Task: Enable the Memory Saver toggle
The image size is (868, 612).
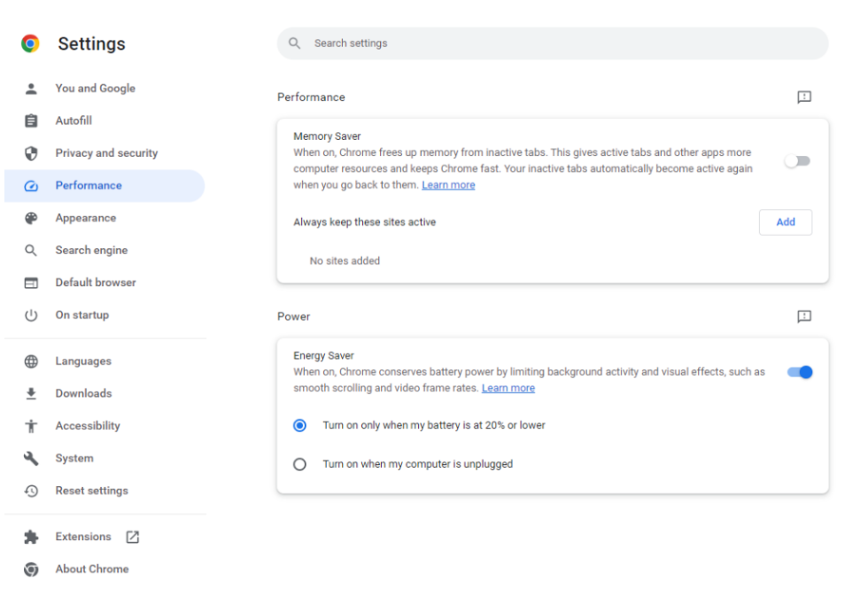Action: tap(797, 161)
